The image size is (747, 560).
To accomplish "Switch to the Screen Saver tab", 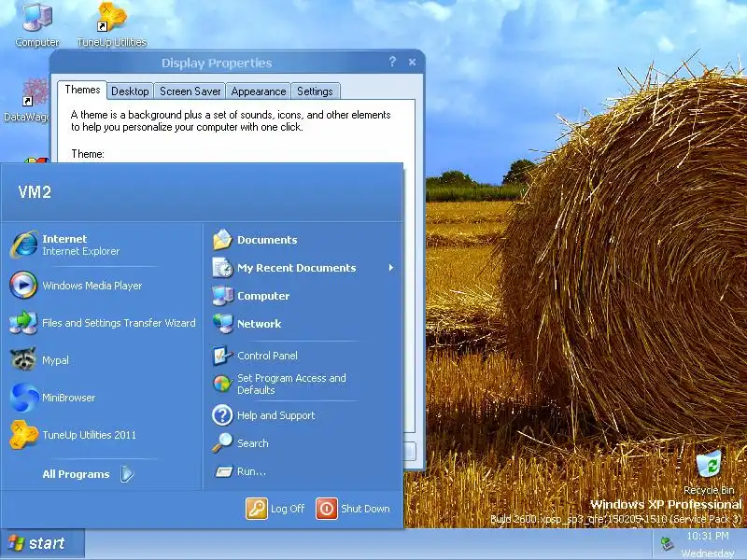I will pyautogui.click(x=190, y=91).
